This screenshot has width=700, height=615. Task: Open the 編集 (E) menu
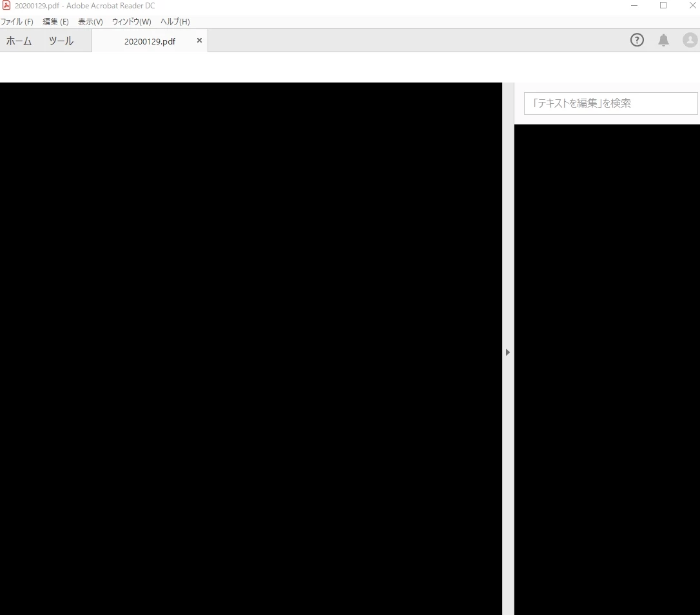click(55, 21)
